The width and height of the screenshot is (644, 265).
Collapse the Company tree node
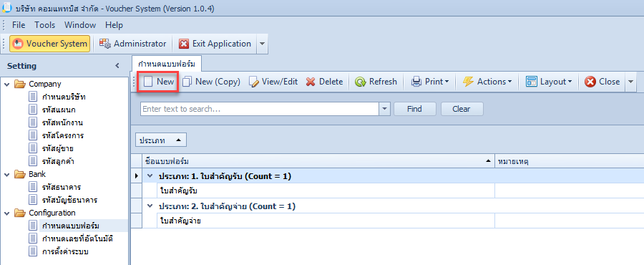point(7,85)
